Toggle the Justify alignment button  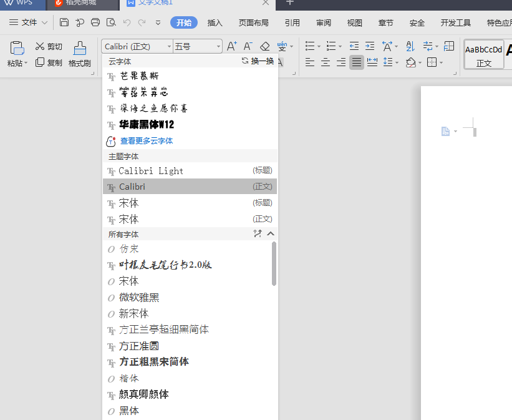(x=357, y=62)
